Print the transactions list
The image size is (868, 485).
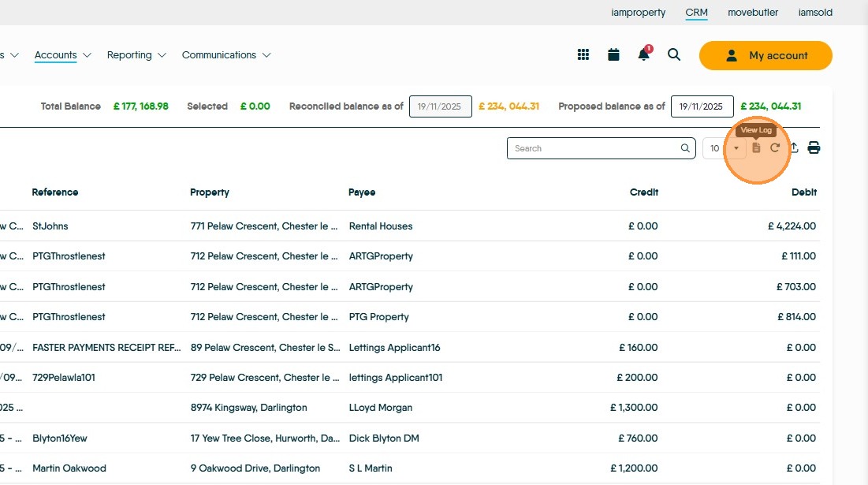tap(814, 148)
